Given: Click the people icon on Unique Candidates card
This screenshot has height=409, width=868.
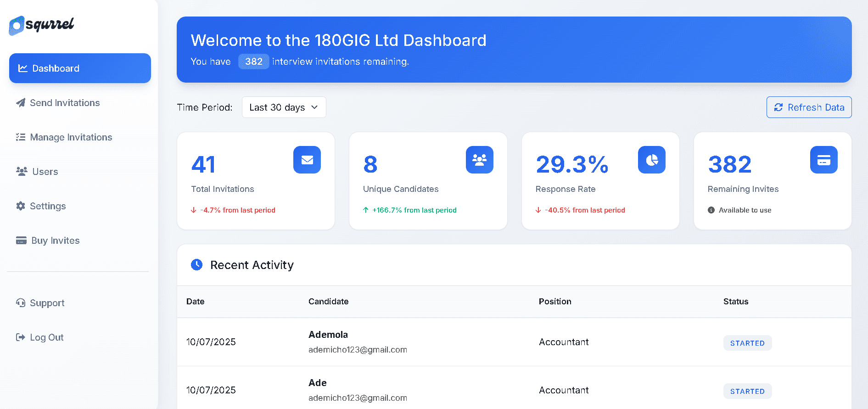Looking at the screenshot, I should (x=479, y=160).
